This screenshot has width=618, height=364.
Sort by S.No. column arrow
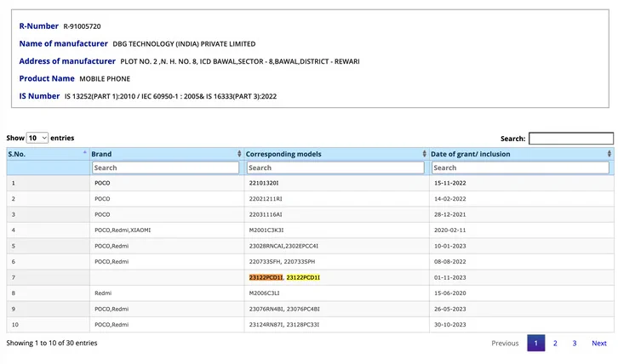pos(85,152)
